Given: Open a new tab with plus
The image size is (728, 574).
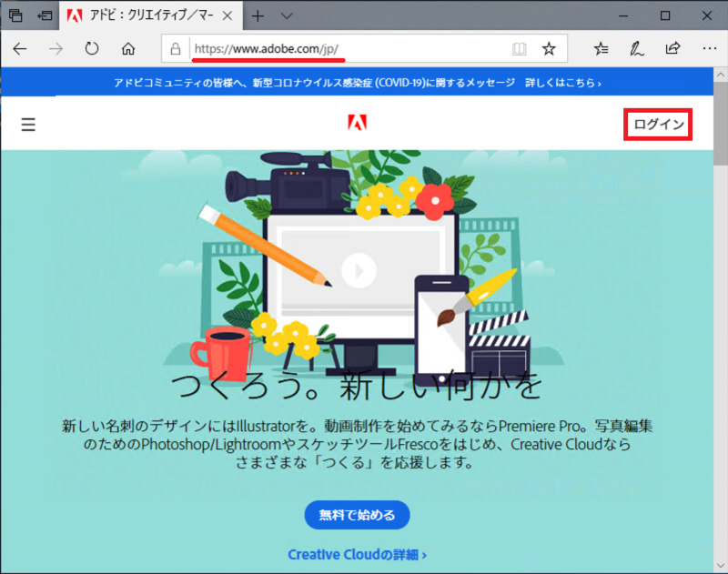Looking at the screenshot, I should tap(258, 15).
